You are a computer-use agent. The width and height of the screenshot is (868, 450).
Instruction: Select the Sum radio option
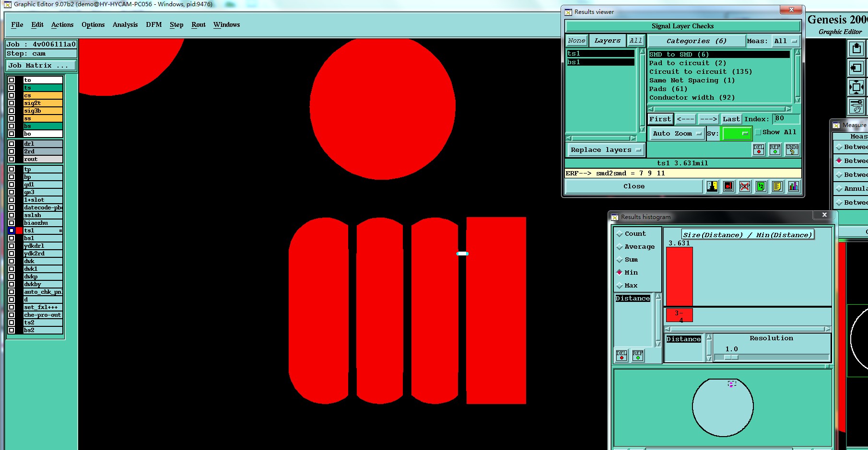[x=620, y=260]
